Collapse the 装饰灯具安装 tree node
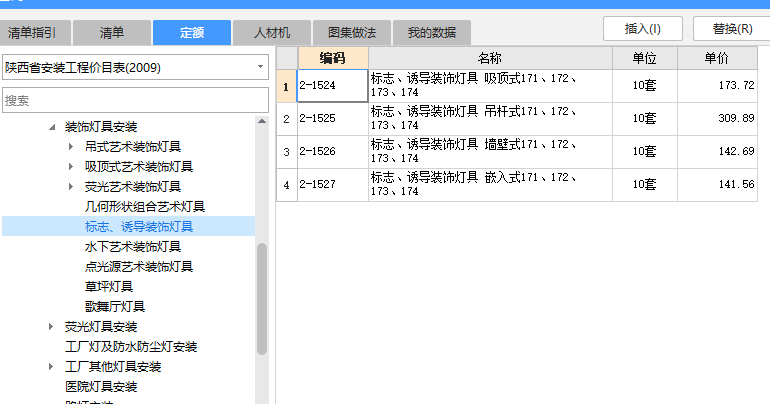 (52, 127)
